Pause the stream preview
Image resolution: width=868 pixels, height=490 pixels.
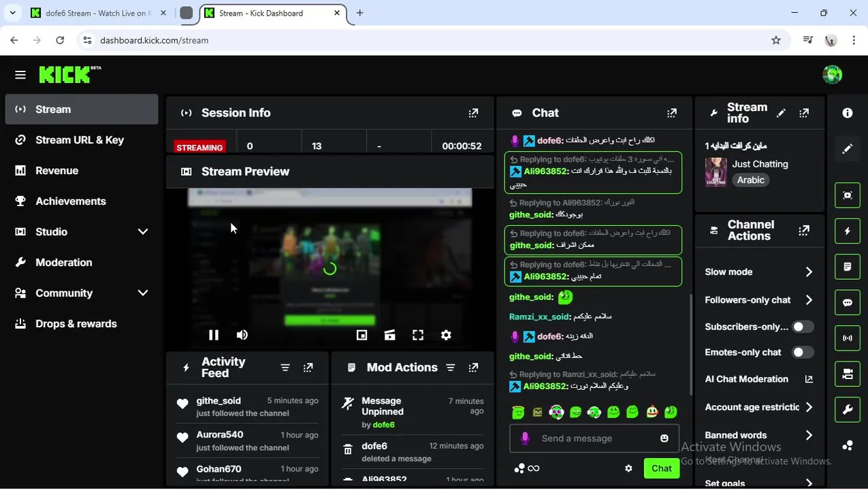pyautogui.click(x=213, y=335)
